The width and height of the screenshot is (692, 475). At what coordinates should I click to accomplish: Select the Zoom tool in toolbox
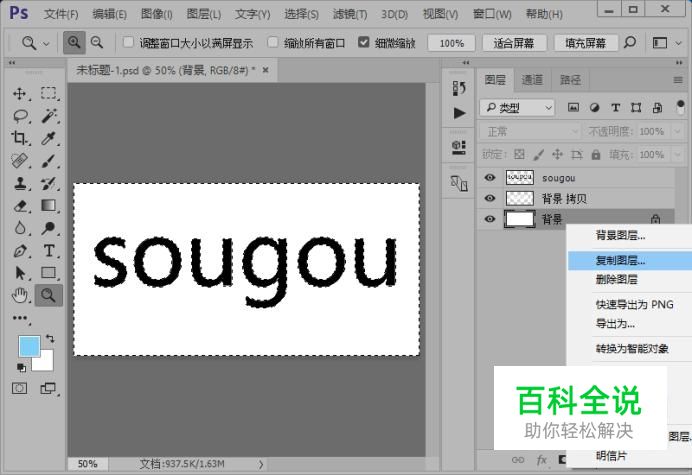pyautogui.click(x=48, y=295)
